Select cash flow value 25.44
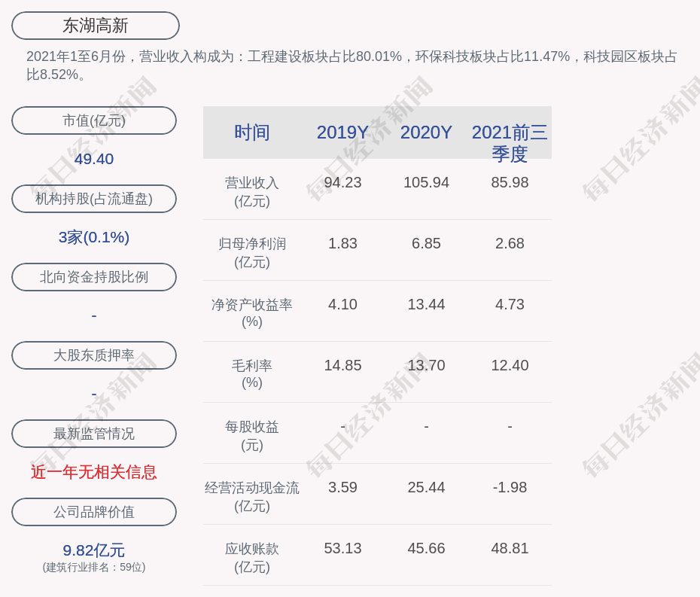700x597 pixels. point(426,487)
